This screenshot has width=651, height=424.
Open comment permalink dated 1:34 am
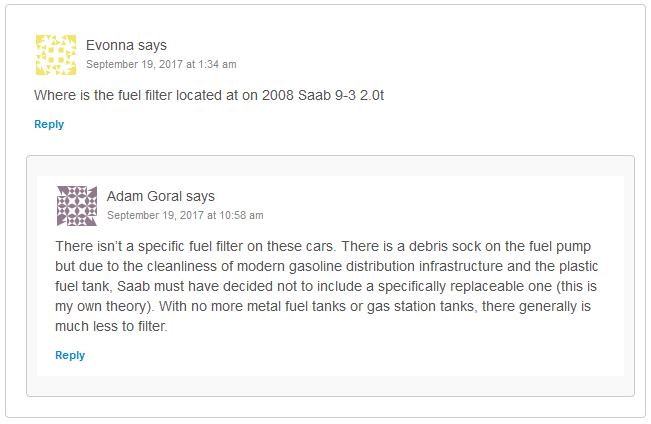coord(161,64)
